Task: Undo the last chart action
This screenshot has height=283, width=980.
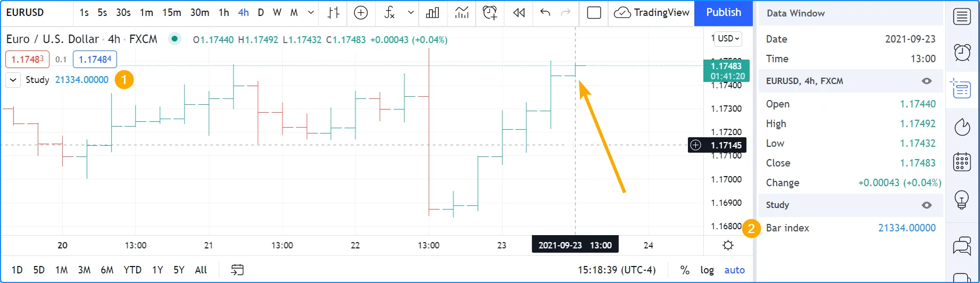Action: coord(545,13)
